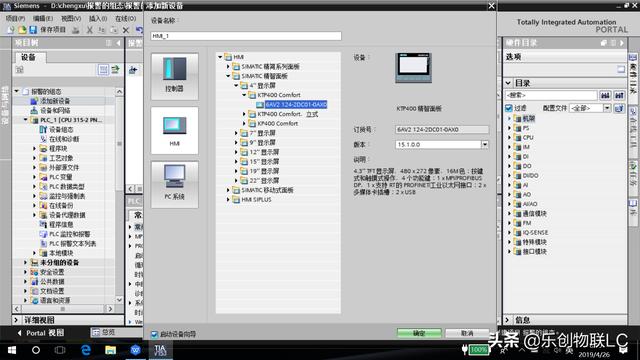Select 设备 tab in project tree
This screenshot has height=360, width=640.
(29, 57)
